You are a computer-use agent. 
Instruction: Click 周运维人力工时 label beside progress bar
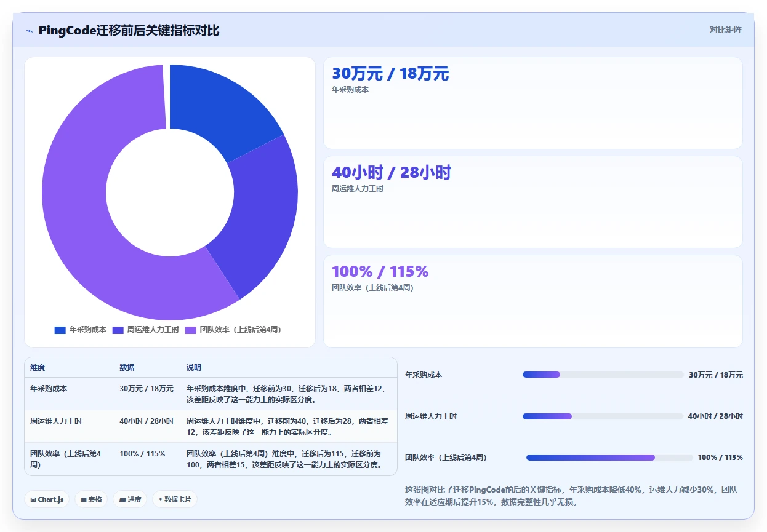[x=431, y=416]
